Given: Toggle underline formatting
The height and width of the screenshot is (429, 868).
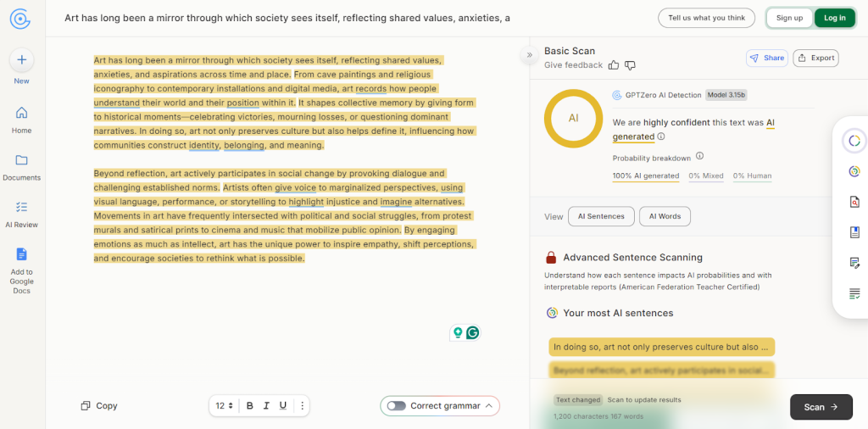Looking at the screenshot, I should 283,406.
